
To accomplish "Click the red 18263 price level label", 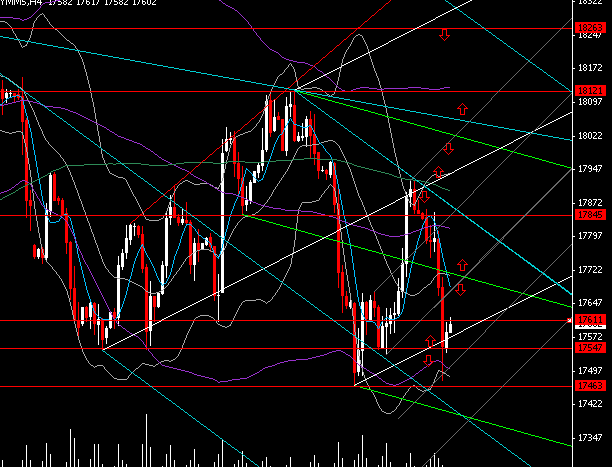I will [x=590, y=28].
